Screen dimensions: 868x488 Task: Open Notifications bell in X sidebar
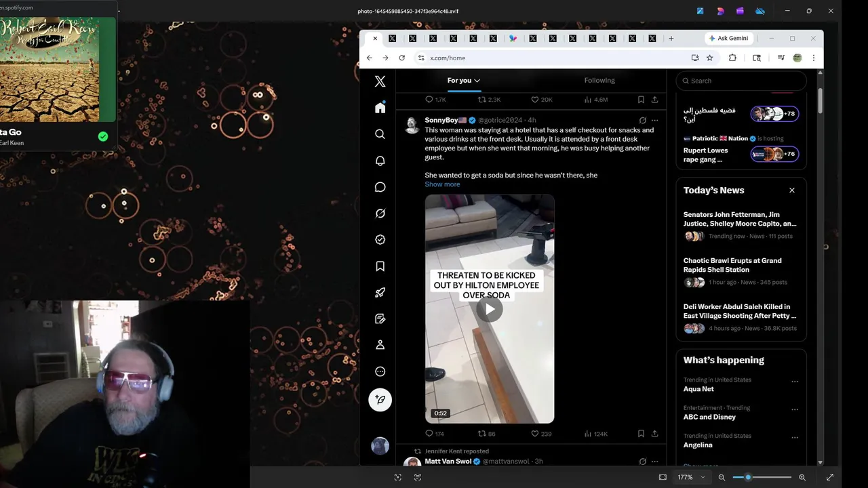tap(380, 161)
